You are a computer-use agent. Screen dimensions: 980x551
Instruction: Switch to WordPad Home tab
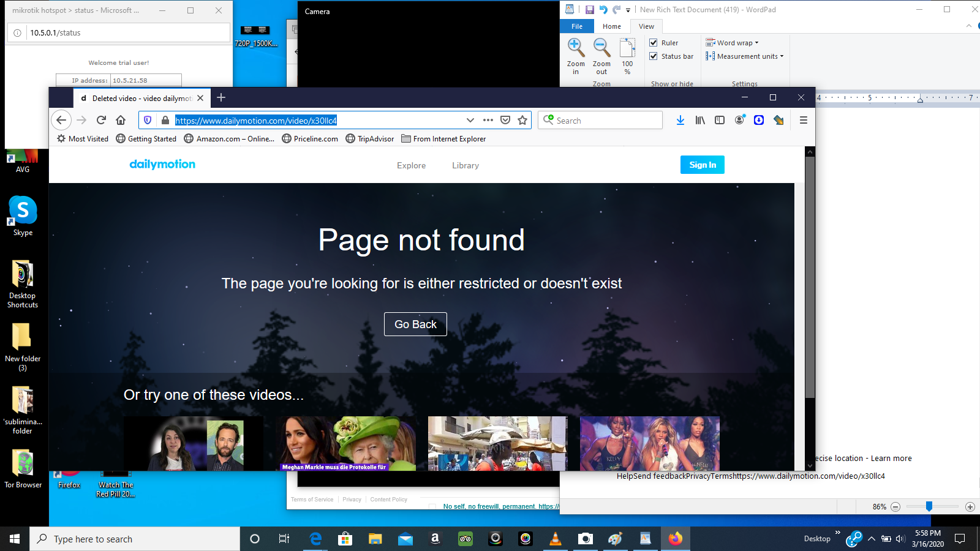pos(611,26)
